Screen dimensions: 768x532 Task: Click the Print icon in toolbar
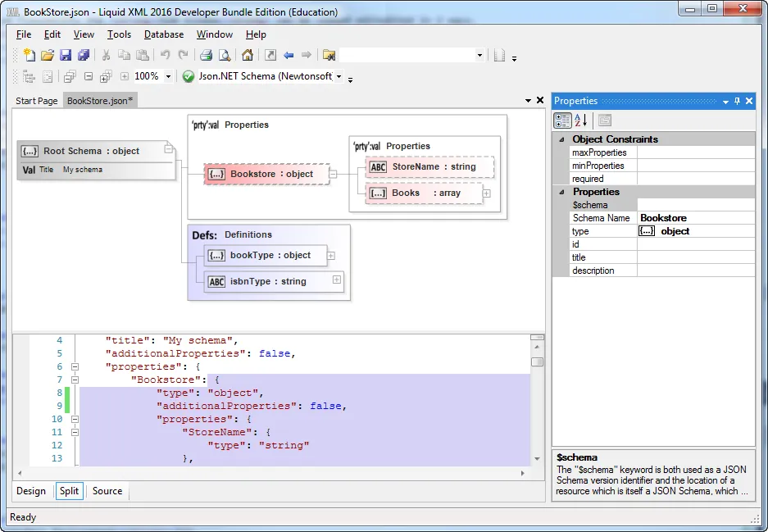point(207,56)
